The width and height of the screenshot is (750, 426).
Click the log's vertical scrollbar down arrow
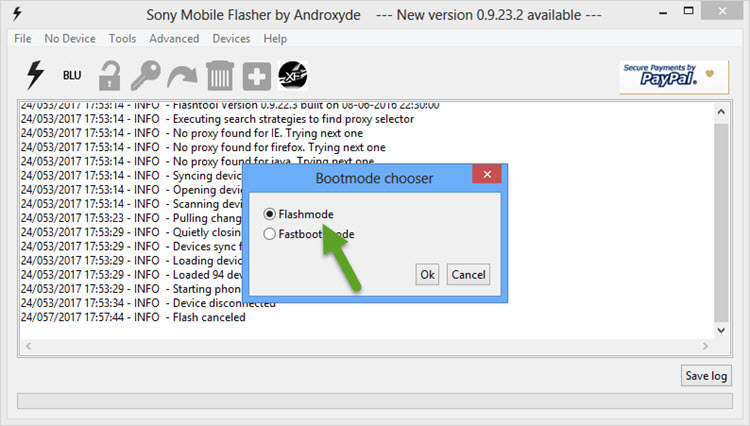click(721, 330)
